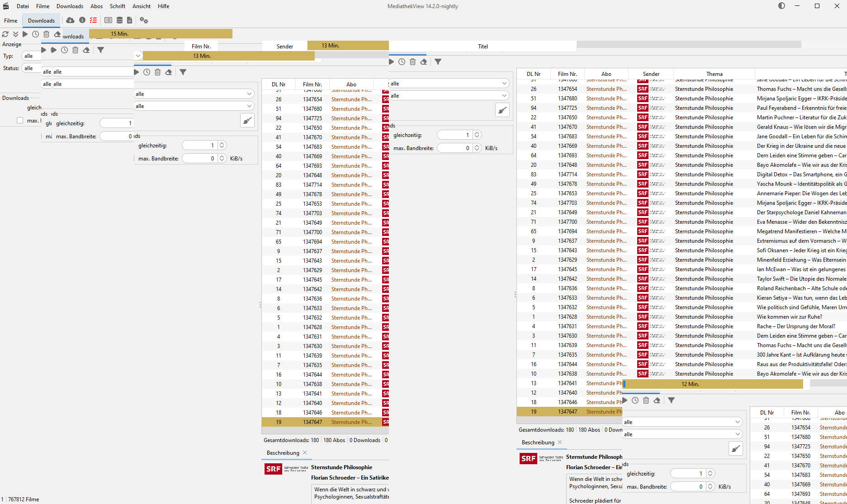
Task: Click the trash icon beneath the 12 Min. bar
Action: [x=646, y=400]
